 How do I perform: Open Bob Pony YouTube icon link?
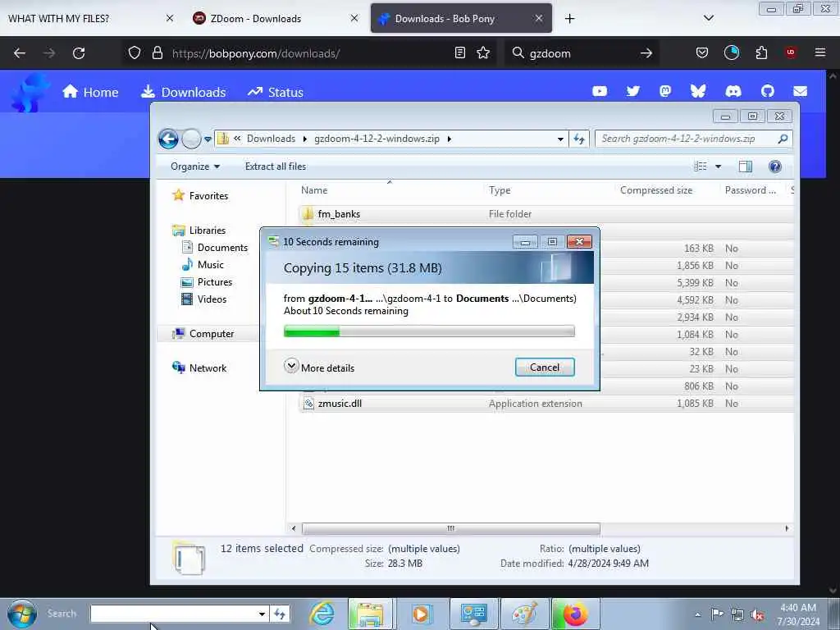[600, 92]
